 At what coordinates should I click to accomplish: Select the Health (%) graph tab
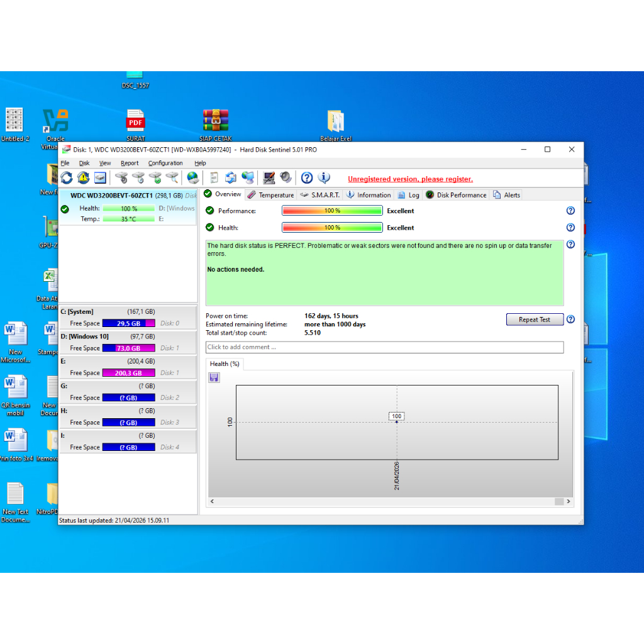[x=225, y=364]
